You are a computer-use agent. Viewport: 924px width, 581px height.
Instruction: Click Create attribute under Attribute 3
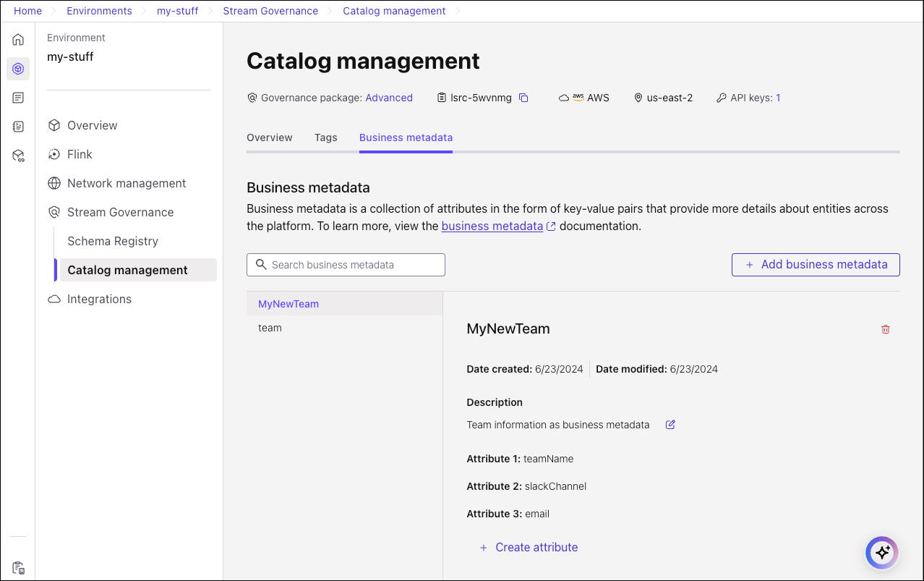coord(529,547)
